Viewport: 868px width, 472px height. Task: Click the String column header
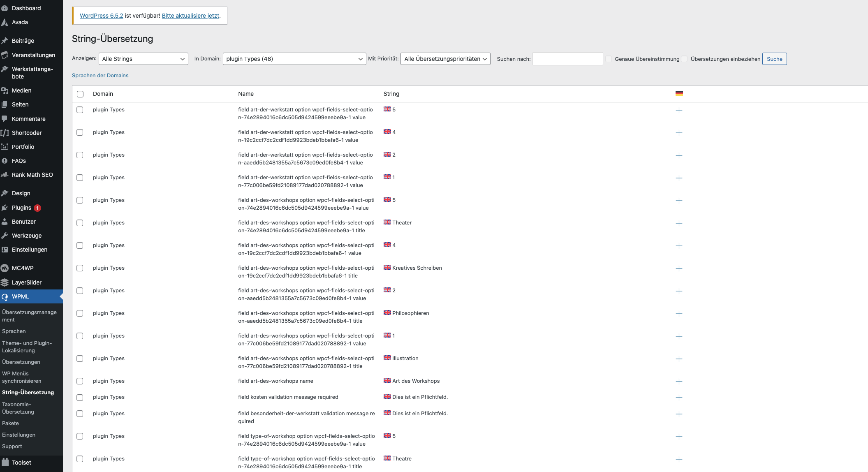[391, 94]
